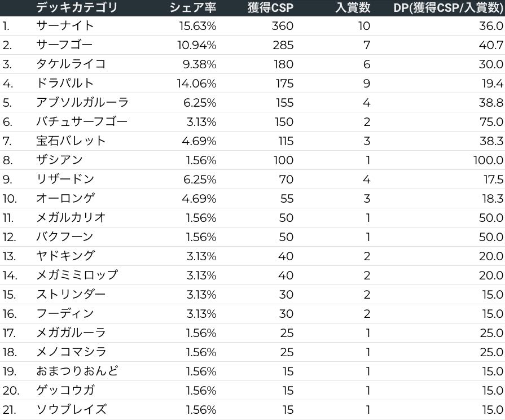Click the DP(獲得CSP/入賞数) column header
This screenshot has height=420, width=505.
click(448, 7)
